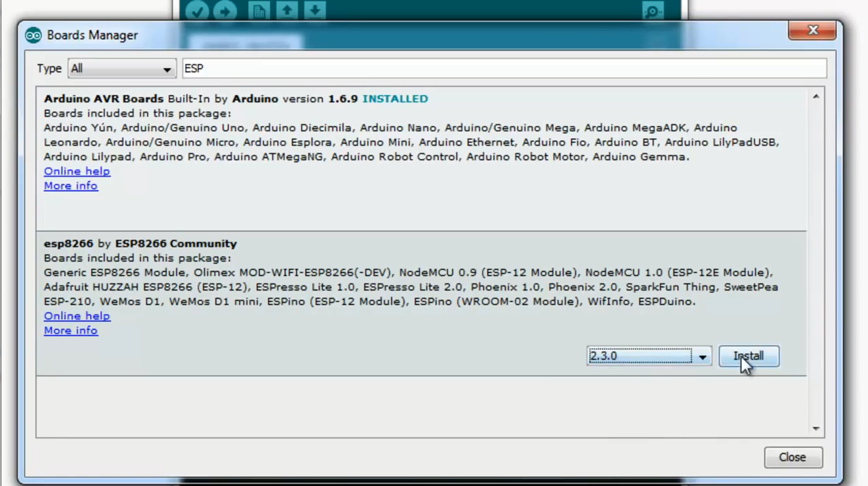
Task: Click the INSTALLED status label
Action: tap(395, 99)
